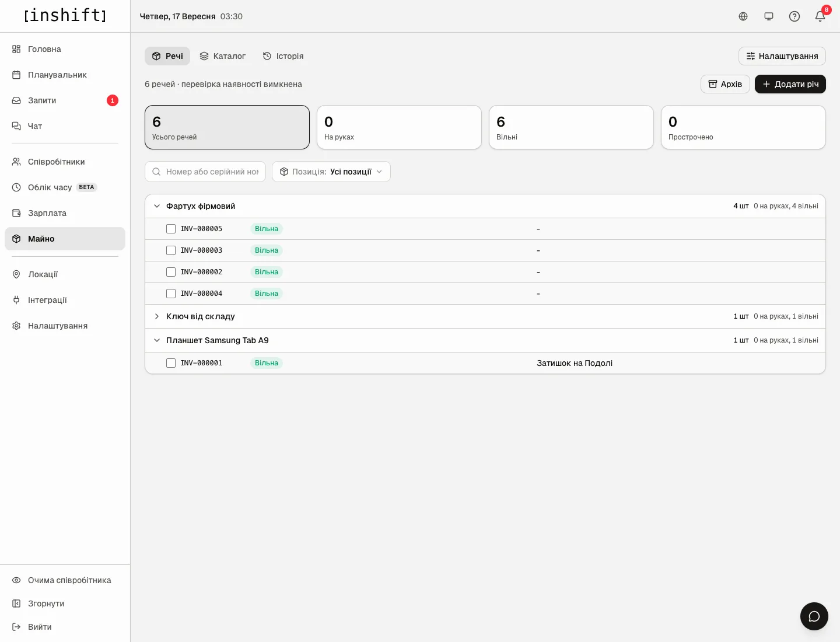Open Облік часу BETA section
The width and height of the screenshot is (840, 642).
tap(65, 187)
